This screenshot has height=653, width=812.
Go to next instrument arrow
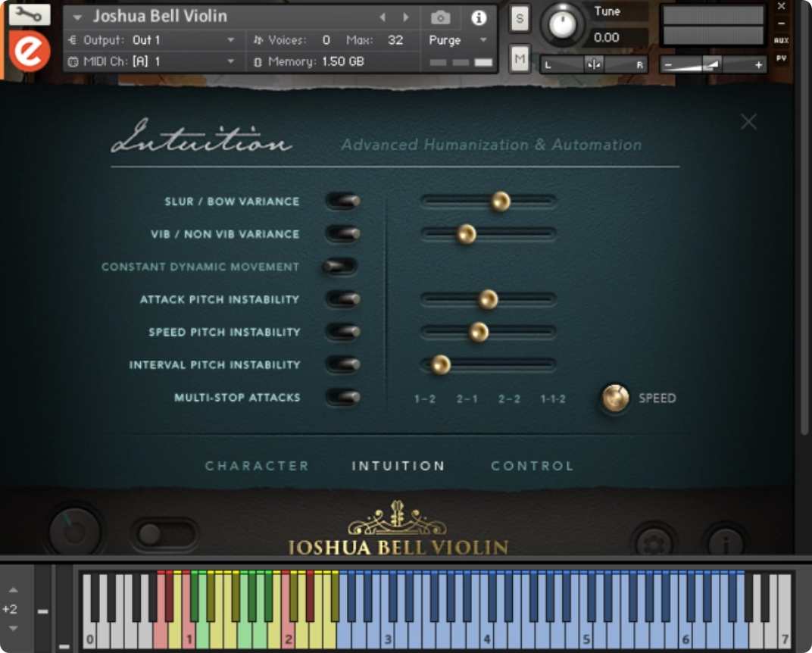[405, 17]
